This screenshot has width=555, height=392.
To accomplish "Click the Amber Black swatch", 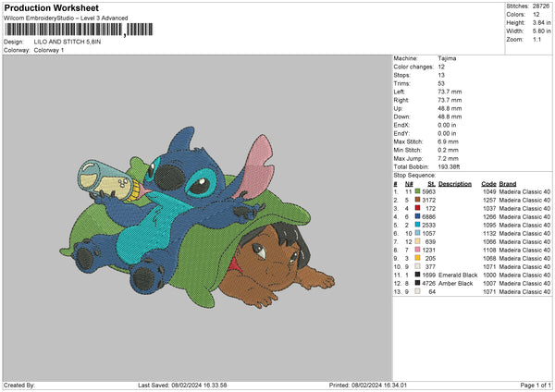I will pos(418,283).
